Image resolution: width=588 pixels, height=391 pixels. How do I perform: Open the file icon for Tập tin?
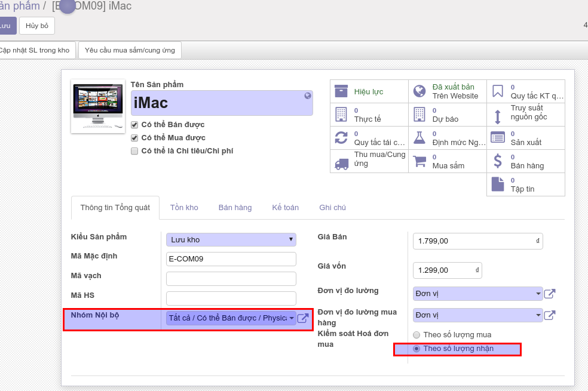(x=498, y=184)
